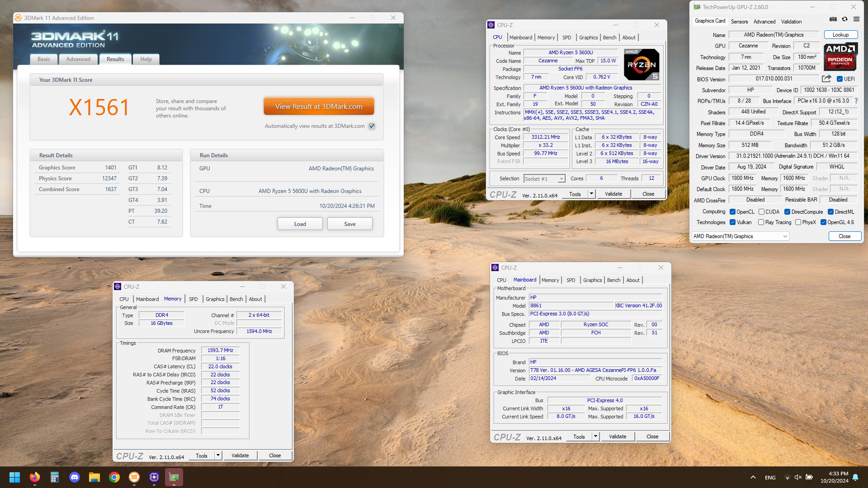Viewport: 868px width, 488px height.
Task: Click Tools button in CPU-Z Mainboard window
Action: pos(579,436)
